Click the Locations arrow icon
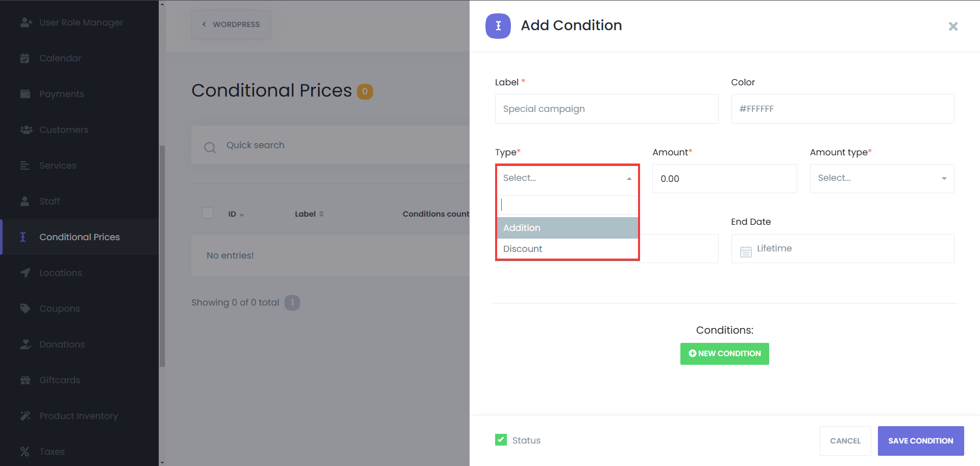 tap(25, 273)
